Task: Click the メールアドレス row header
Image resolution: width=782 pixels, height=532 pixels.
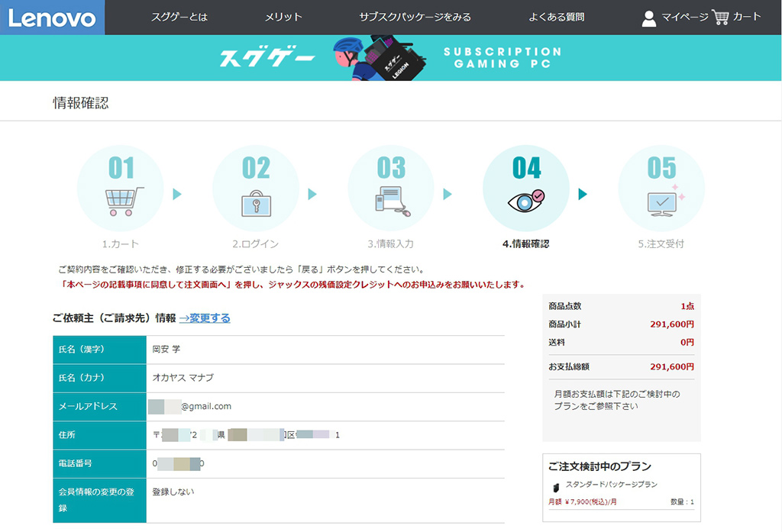Action: pos(100,406)
